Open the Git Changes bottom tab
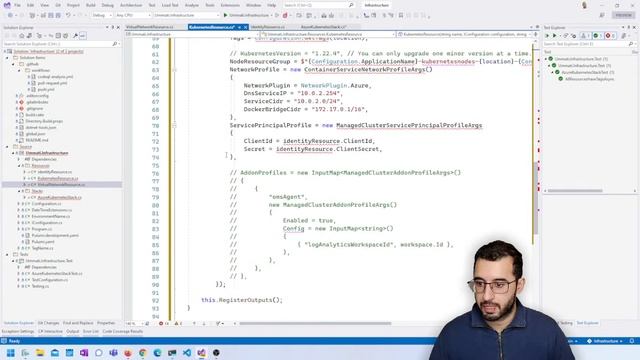The image size is (640, 360). pos(48,323)
